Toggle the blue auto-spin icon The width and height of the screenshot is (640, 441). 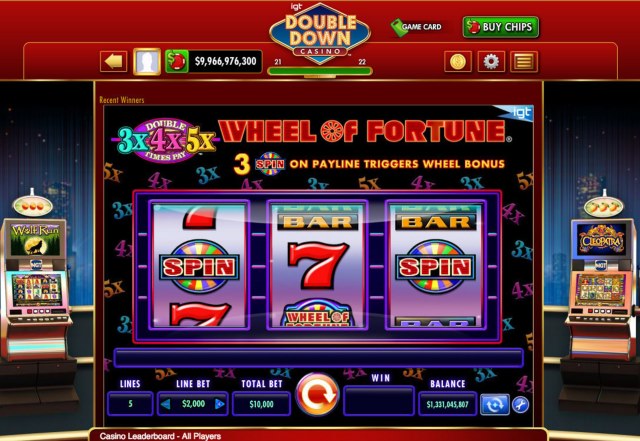494,405
